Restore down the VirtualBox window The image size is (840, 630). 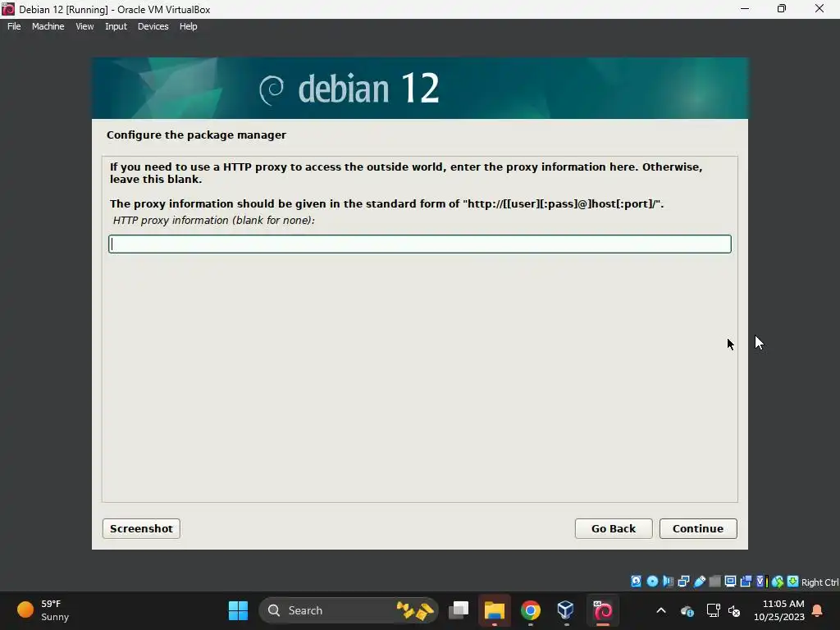coord(782,9)
